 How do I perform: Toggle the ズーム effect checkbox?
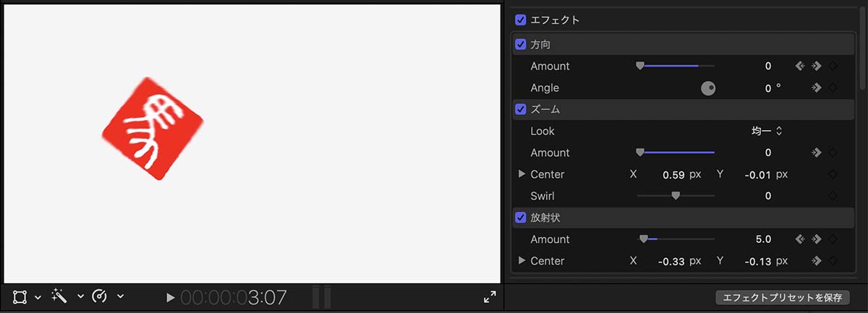pos(520,109)
